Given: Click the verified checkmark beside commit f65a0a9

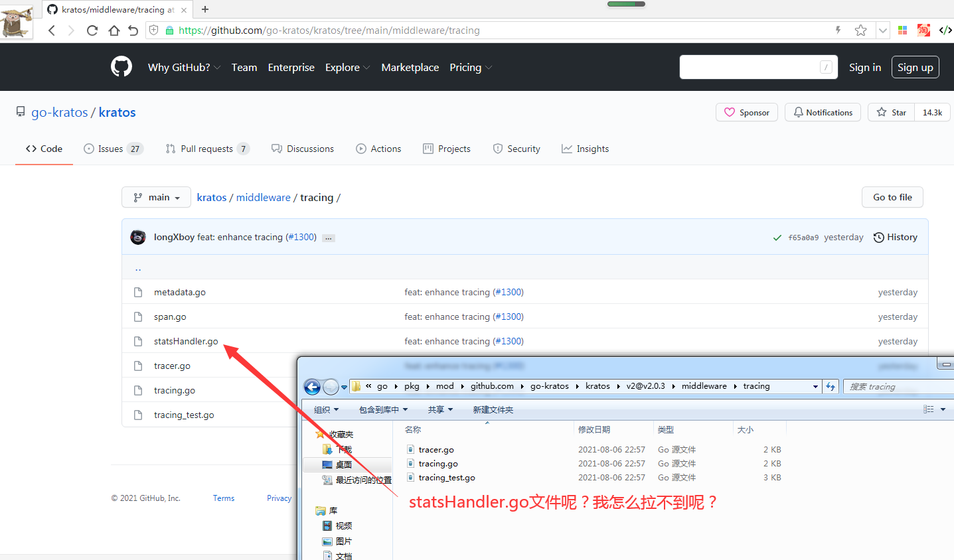Looking at the screenshot, I should click(x=777, y=237).
